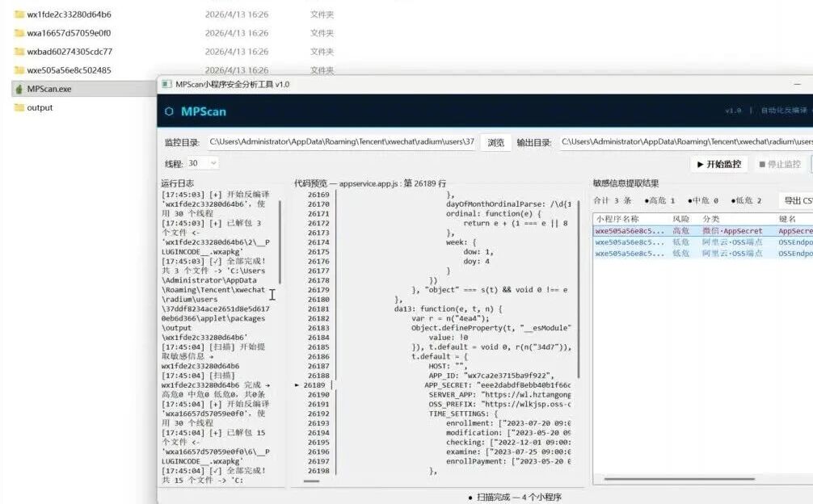Click the 监控目录 path input field
This screenshot has height=504, width=813.
[x=342, y=142]
